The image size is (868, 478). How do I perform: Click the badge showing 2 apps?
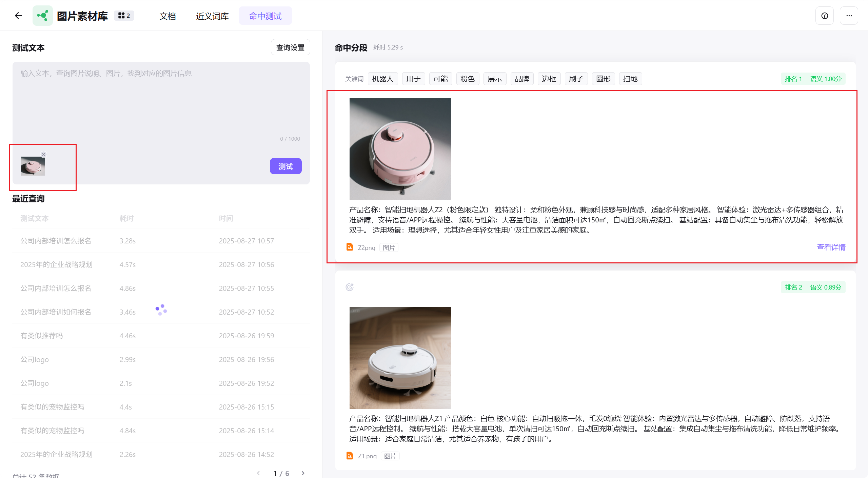[x=124, y=16]
